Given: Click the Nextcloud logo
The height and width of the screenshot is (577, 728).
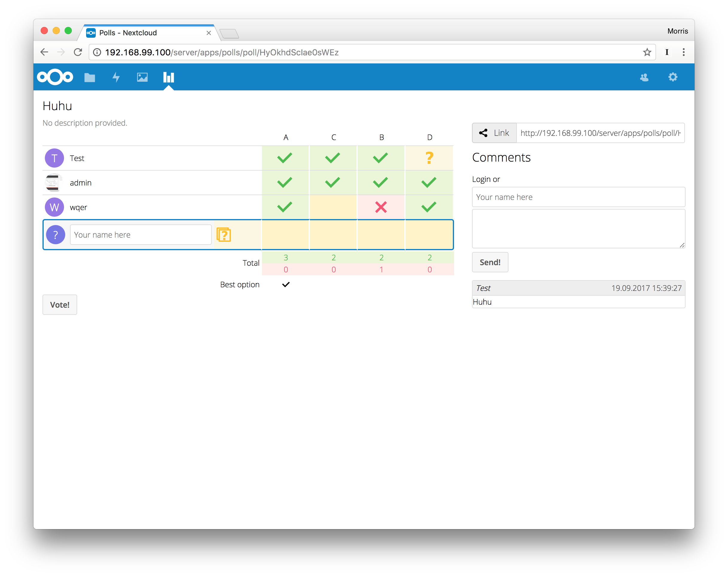Looking at the screenshot, I should point(55,77).
